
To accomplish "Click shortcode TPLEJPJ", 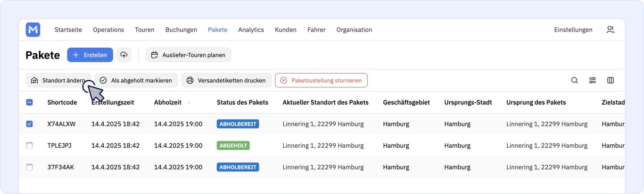I will coord(59,145).
